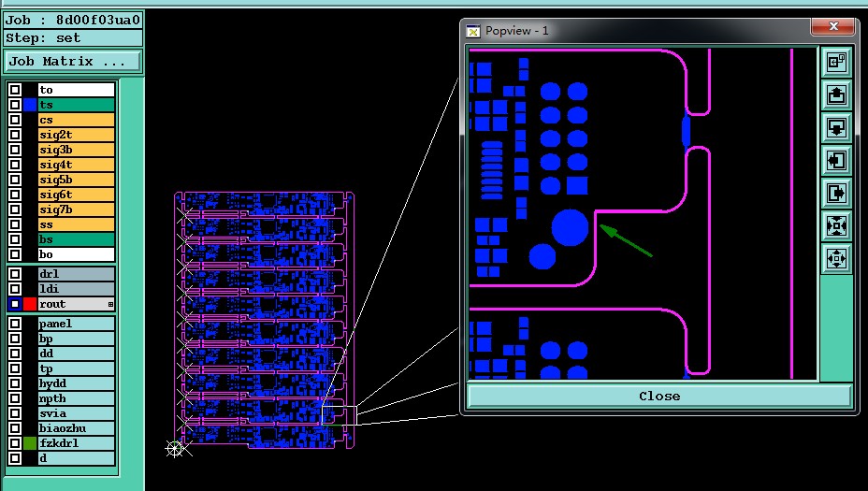Select the 'dd' layer name
Viewport: 868px width, 491px height.
(x=77, y=354)
